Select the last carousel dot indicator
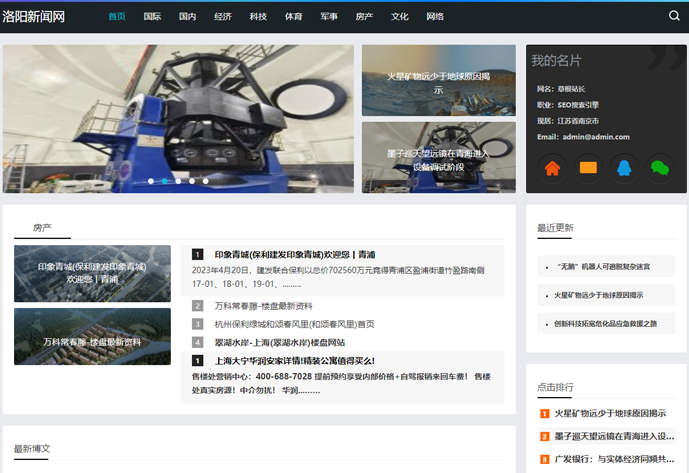689x473 pixels. point(206,181)
